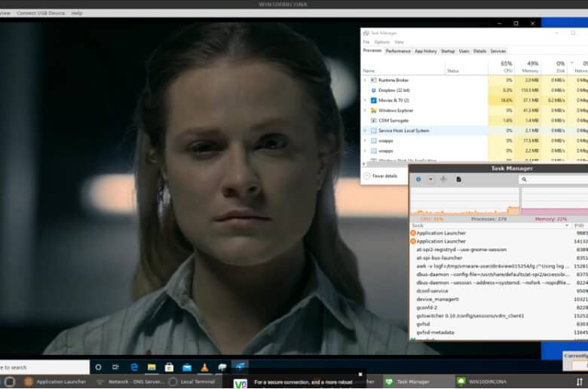Viewport: 588px width, 389px height.
Task: Click the COM Surrogate process icon
Action: pos(373,121)
